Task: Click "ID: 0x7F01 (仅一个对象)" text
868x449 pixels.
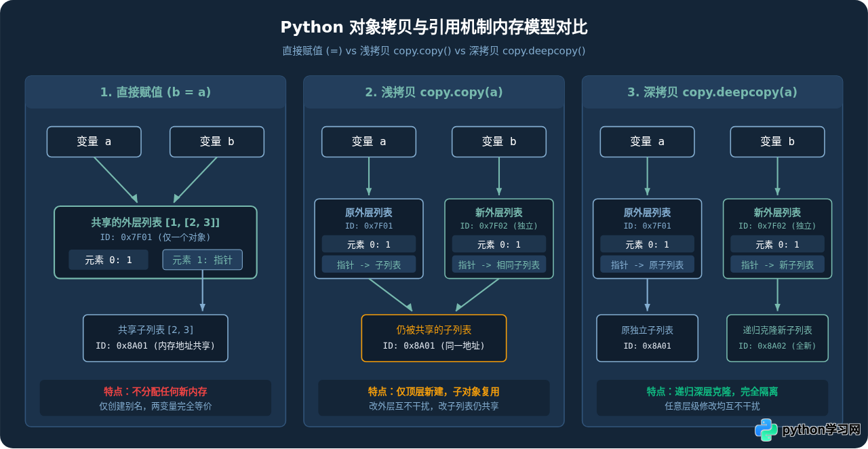Action: pyautogui.click(x=155, y=237)
